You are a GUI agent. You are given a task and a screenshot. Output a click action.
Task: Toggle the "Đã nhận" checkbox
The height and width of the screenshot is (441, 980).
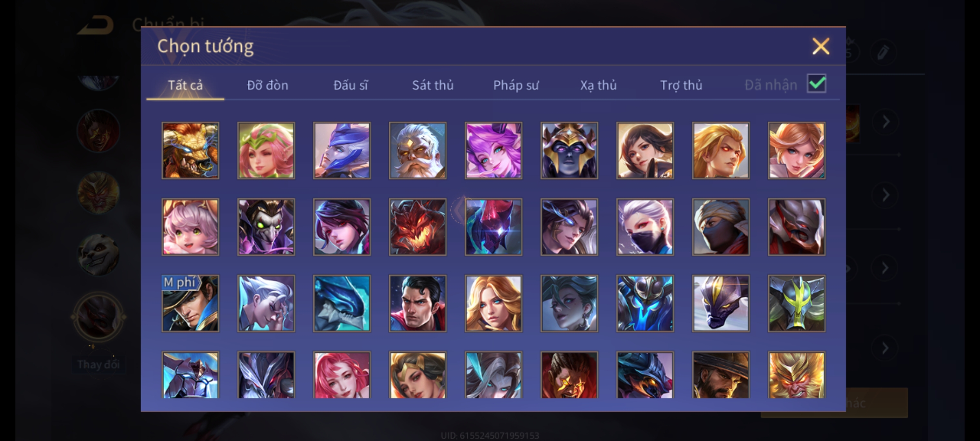[x=816, y=84]
